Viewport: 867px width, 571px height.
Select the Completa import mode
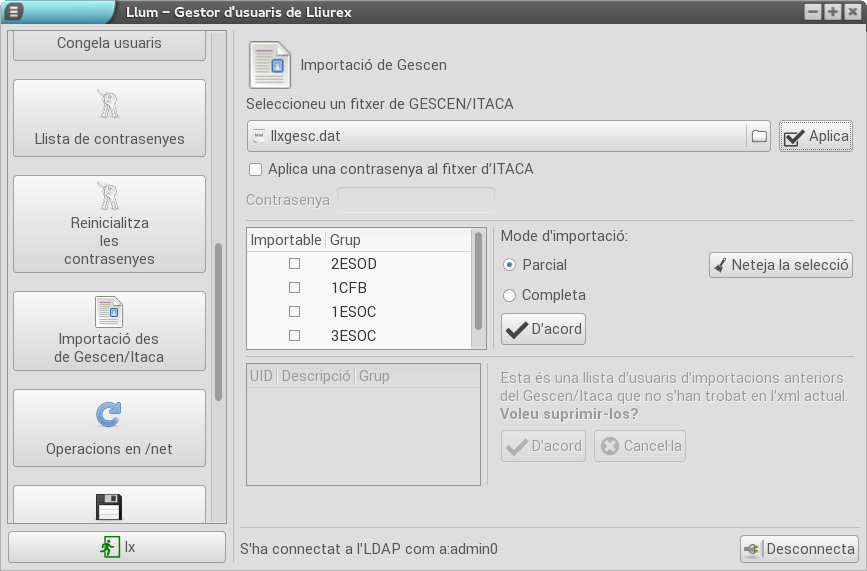coord(510,295)
